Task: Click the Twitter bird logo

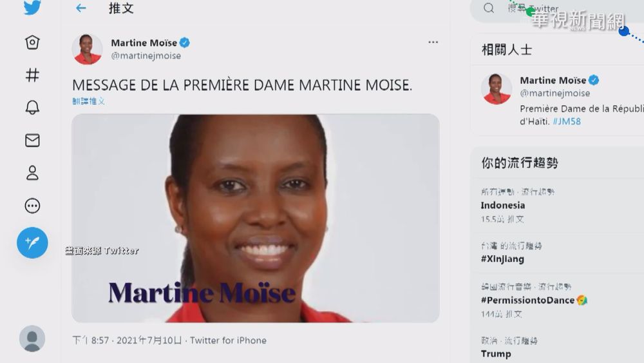Action: point(32,7)
